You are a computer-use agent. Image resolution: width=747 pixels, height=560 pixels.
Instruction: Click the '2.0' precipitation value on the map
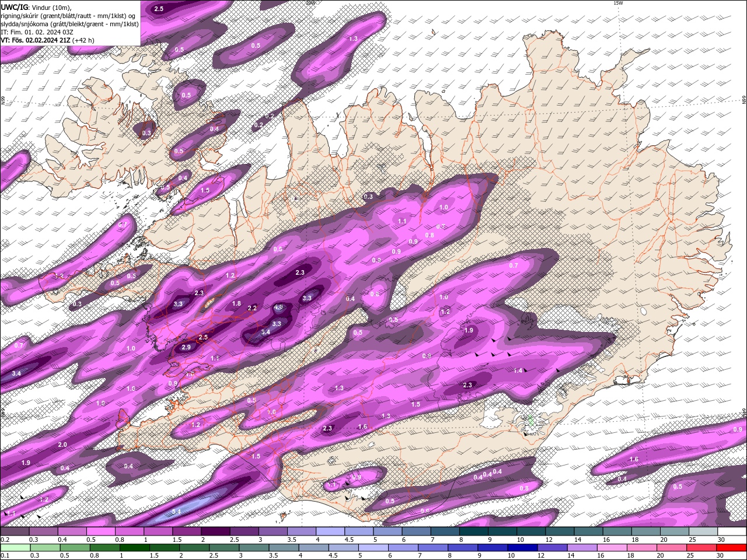62,444
